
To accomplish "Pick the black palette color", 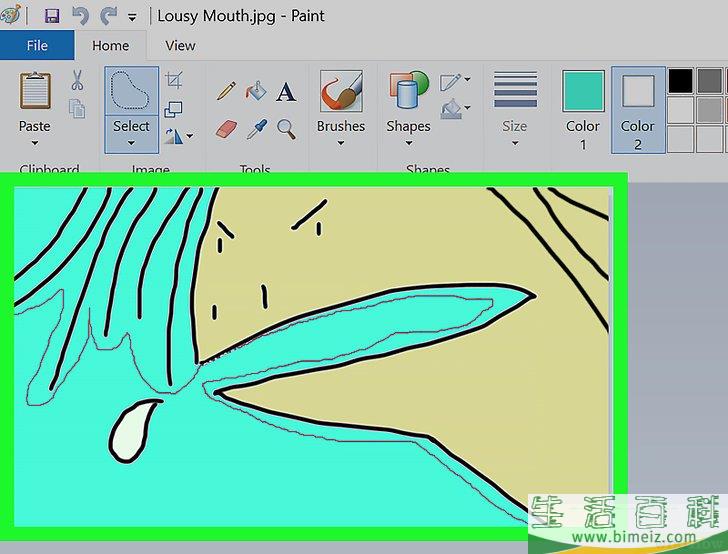I will click(680, 80).
